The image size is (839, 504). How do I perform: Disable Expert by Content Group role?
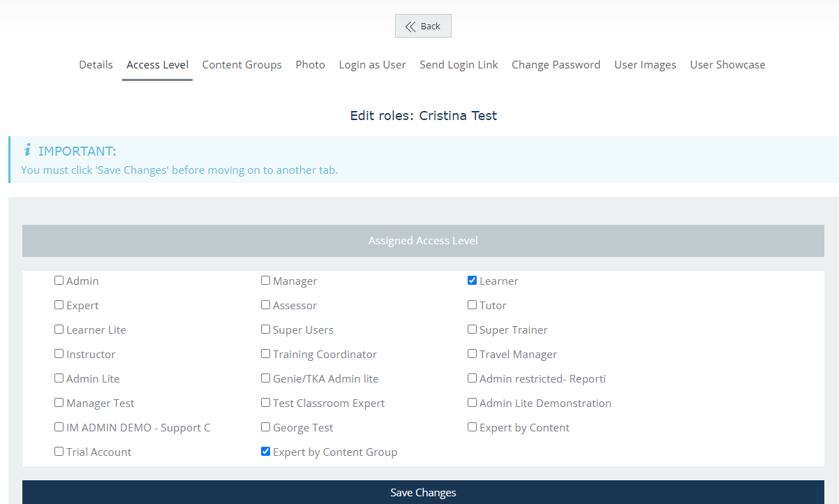point(266,452)
